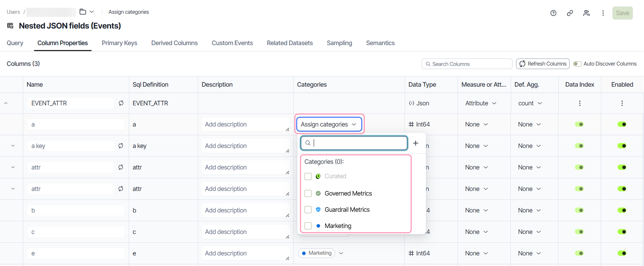
Task: Click the refresh icon beside EVENT_ATTR name
Action: (x=121, y=103)
